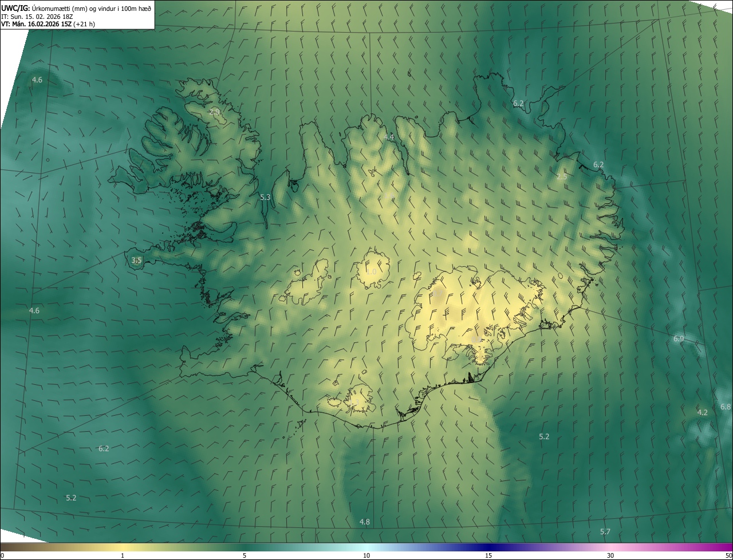
Task: Click the color scale tick labeled 10
Action: pyautogui.click(x=366, y=555)
